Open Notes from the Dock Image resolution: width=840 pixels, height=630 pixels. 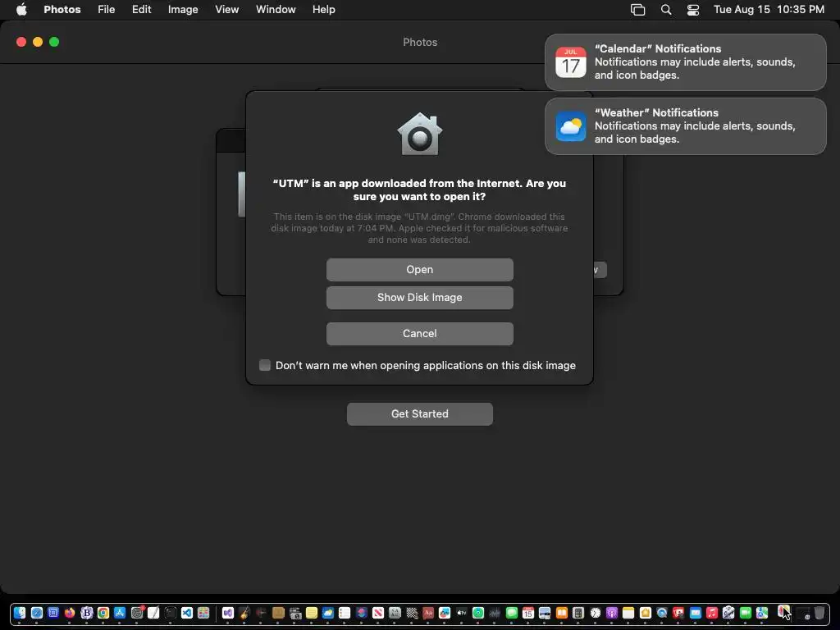(628, 613)
